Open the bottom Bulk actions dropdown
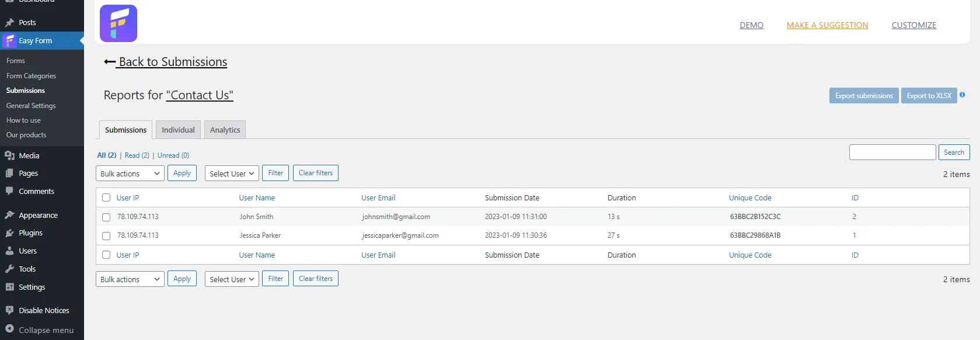The image size is (980, 340). [130, 279]
